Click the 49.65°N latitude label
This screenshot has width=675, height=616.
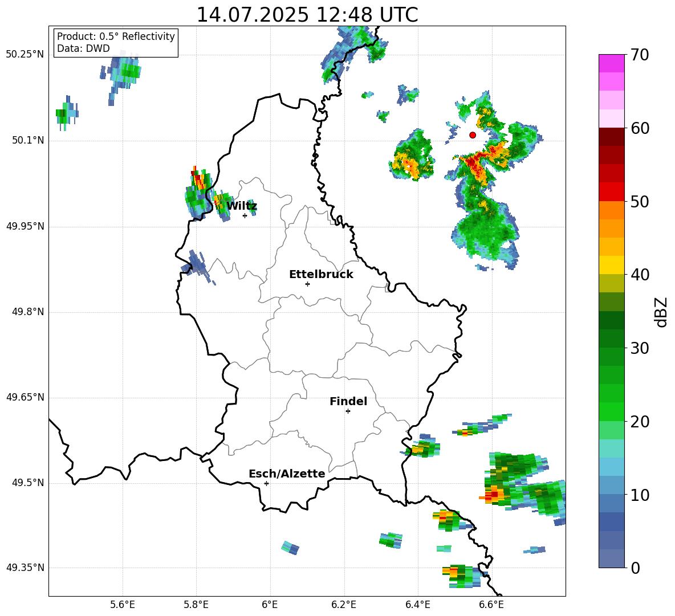(25, 397)
